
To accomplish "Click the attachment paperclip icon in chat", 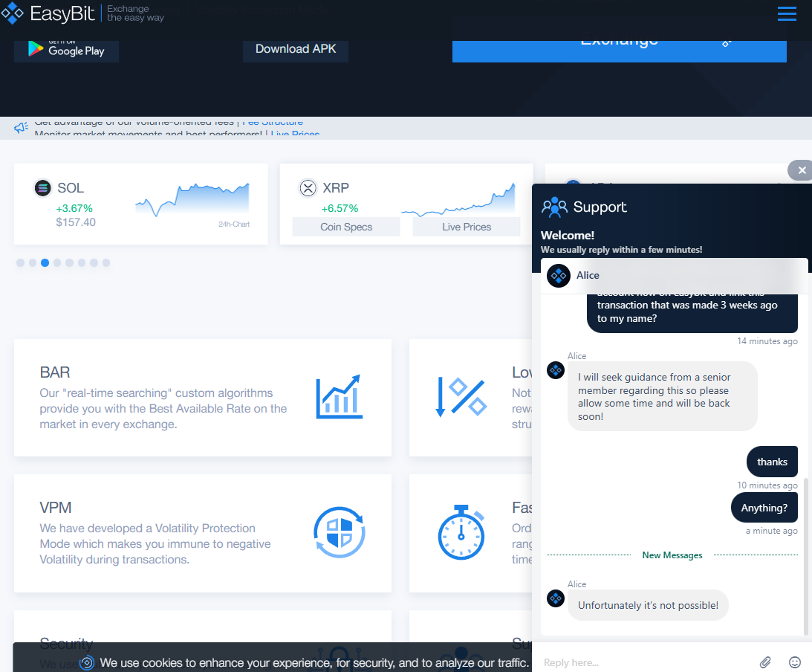I will click(765, 662).
